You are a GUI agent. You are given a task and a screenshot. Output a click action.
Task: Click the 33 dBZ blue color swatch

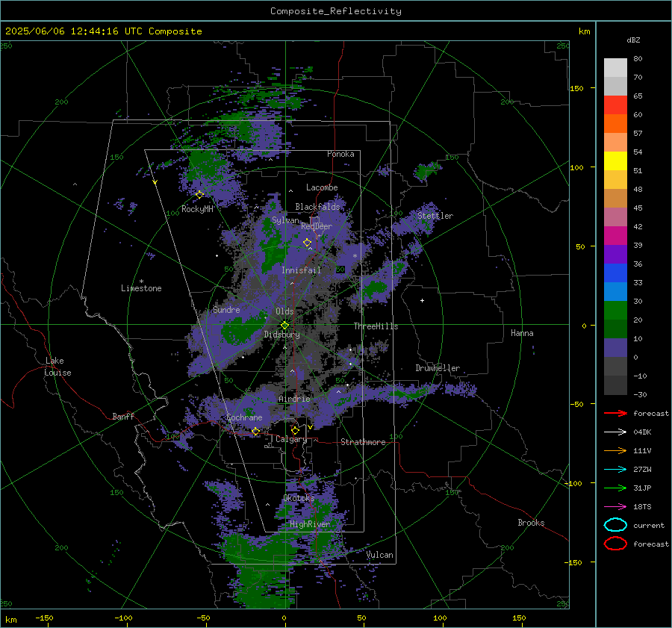pos(615,291)
